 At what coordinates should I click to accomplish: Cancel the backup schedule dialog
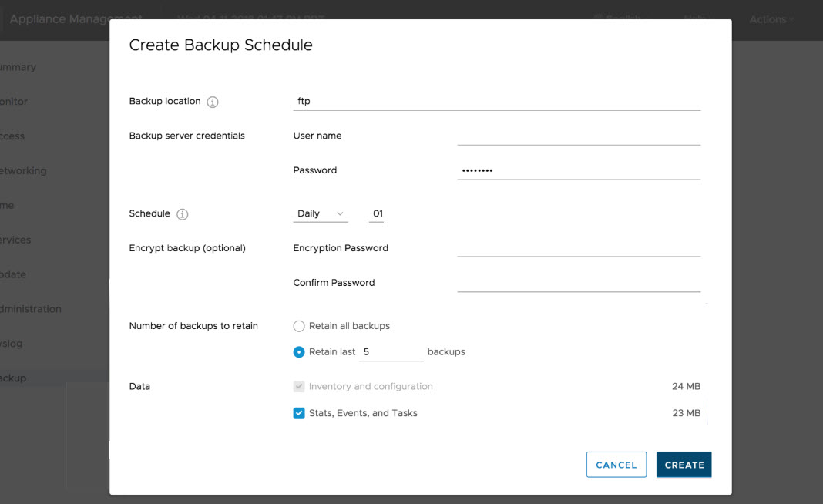click(x=616, y=465)
